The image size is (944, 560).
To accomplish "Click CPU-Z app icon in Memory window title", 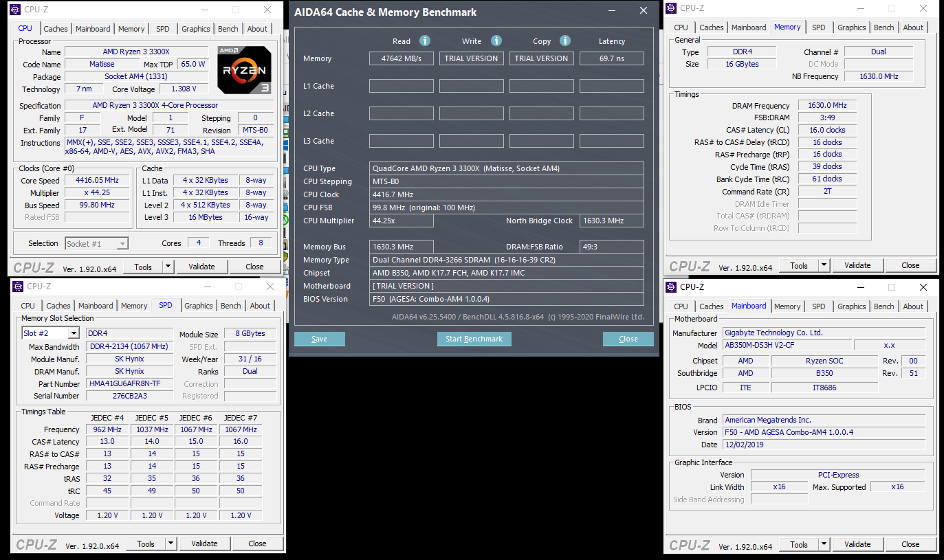I will click(672, 8).
